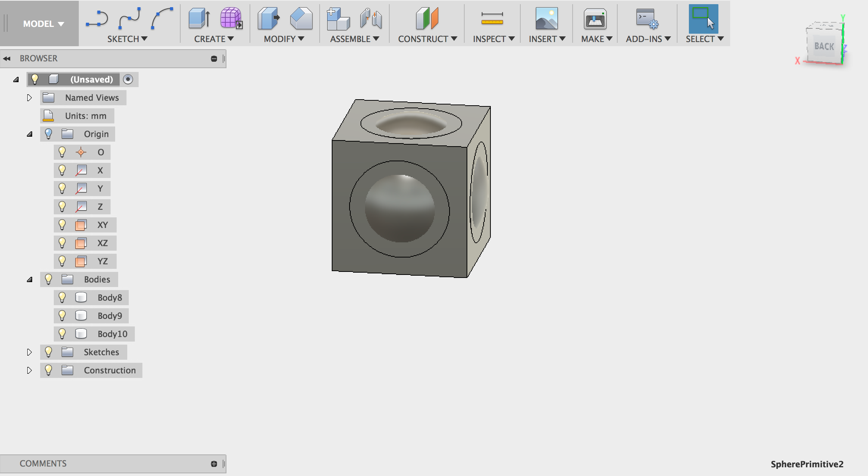Toggle visibility bulb of the Sketches folder
Viewport: 868px width, 476px height.
48,352
